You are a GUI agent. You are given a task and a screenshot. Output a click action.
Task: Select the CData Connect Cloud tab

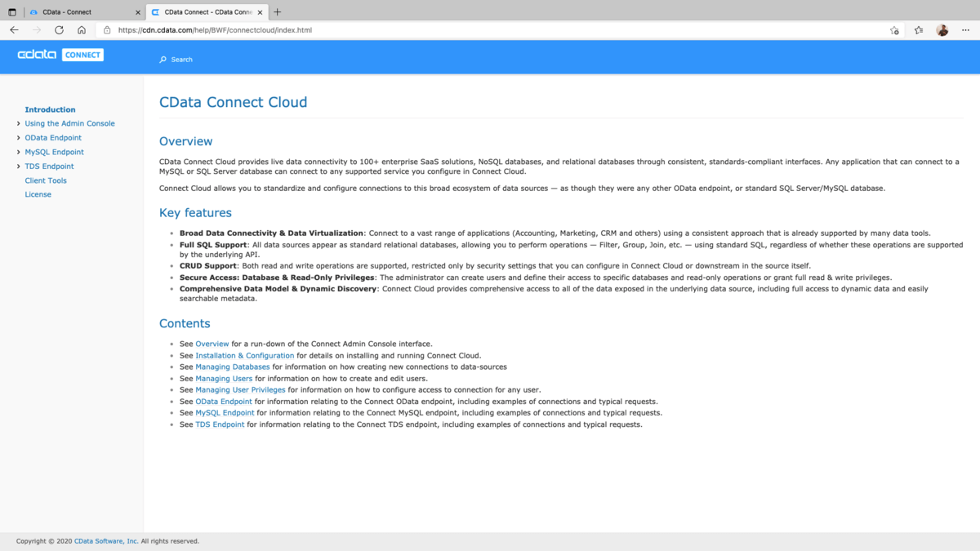(207, 12)
